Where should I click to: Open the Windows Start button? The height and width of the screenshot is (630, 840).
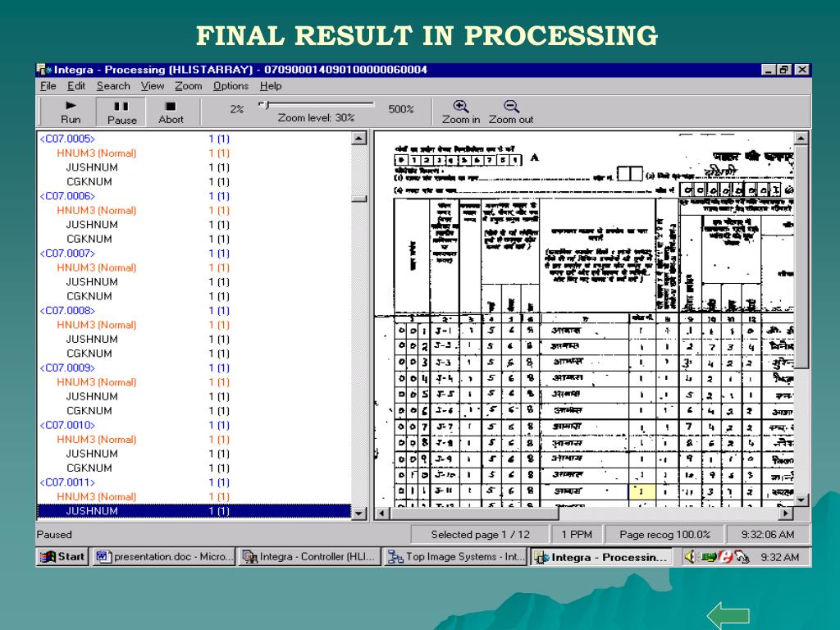(63, 557)
